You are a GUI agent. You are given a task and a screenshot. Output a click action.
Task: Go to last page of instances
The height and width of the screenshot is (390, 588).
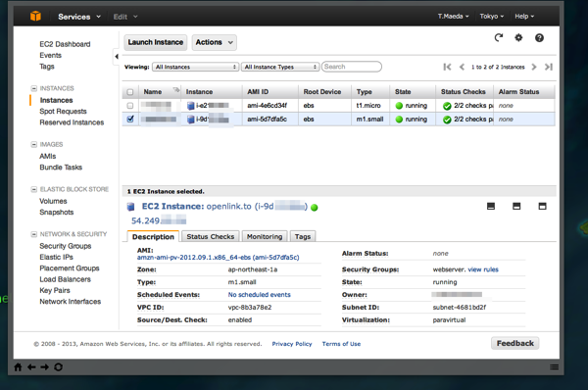pos(549,67)
